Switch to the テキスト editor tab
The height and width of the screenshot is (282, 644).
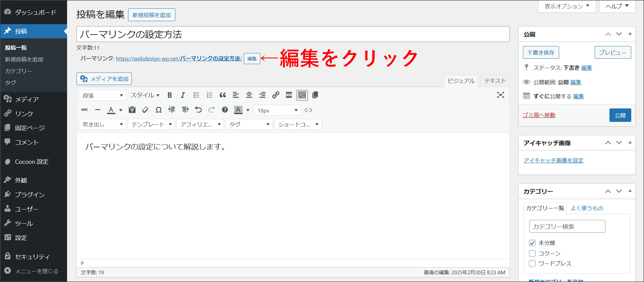pyautogui.click(x=495, y=81)
